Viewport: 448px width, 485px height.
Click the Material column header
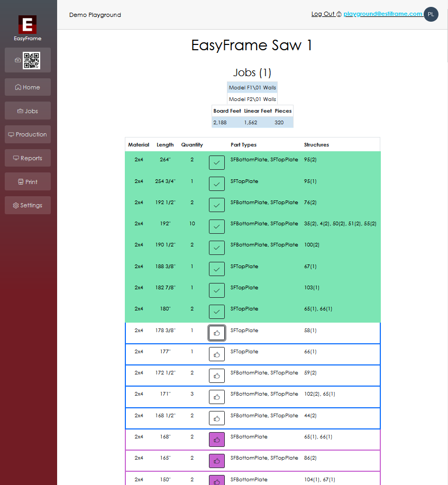(x=139, y=144)
